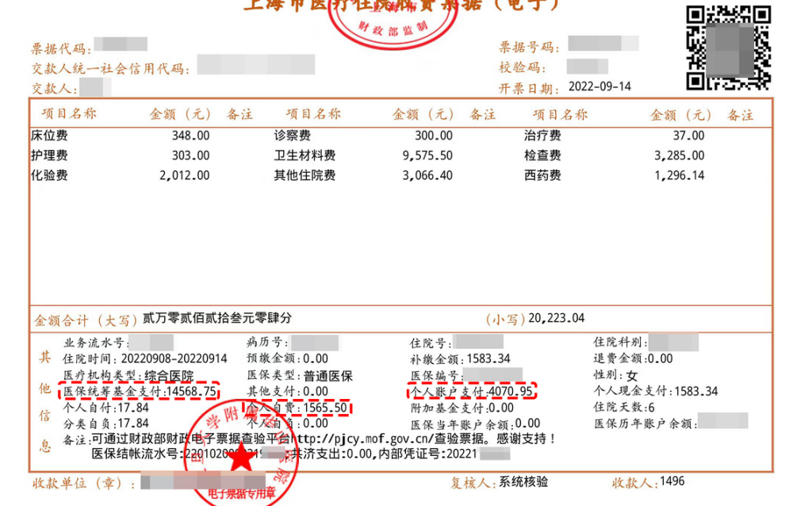Select the lab fee amount 2,012.00
Viewport: 812px width, 506px height.
(184, 175)
